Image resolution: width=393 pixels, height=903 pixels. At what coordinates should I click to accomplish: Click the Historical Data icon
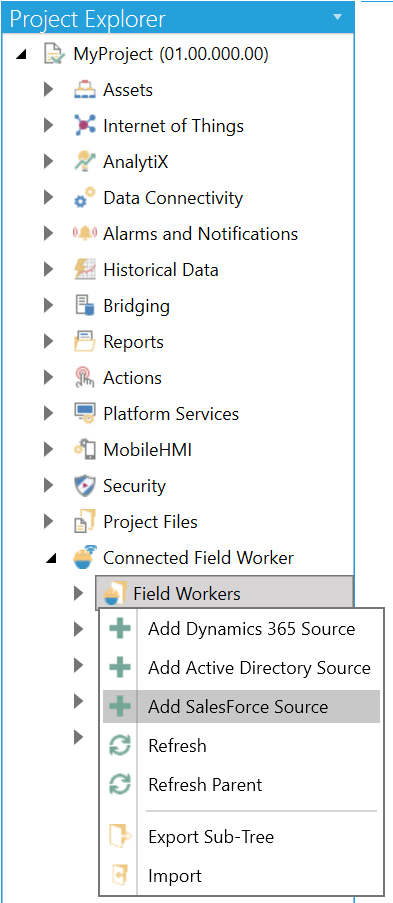pos(85,270)
